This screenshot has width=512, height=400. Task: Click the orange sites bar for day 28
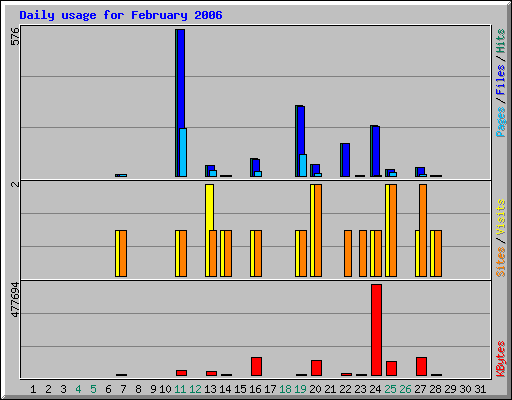tap(438, 253)
